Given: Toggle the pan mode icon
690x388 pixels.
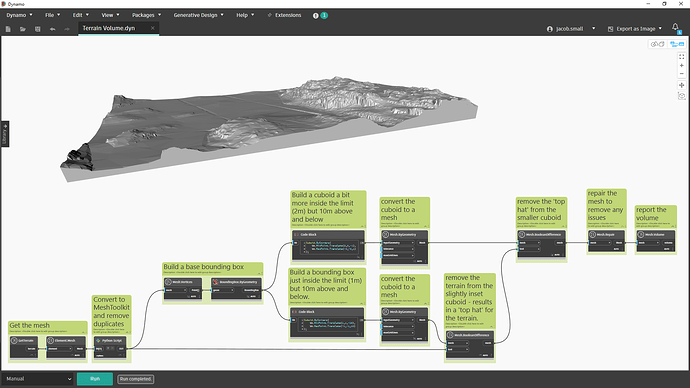Looking at the screenshot, I should click(682, 85).
